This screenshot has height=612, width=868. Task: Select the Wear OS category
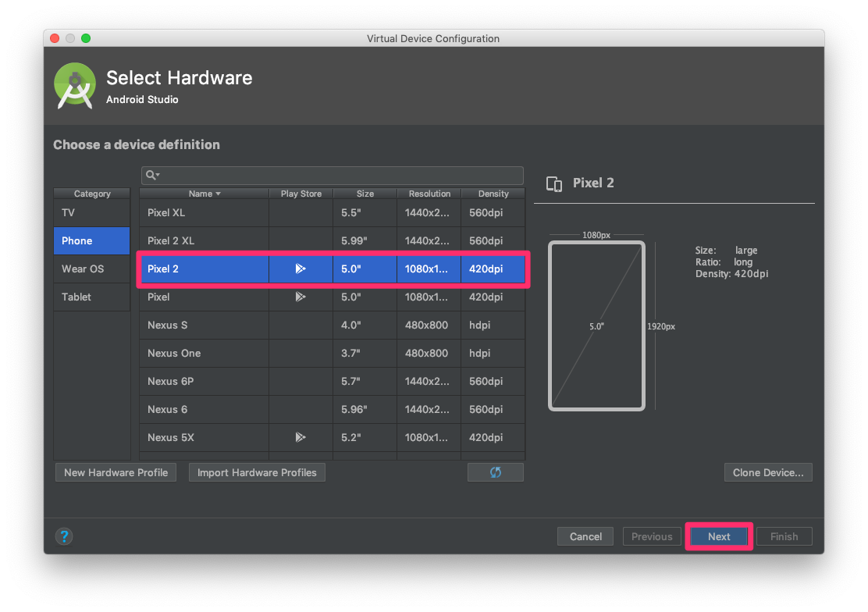[92, 269]
